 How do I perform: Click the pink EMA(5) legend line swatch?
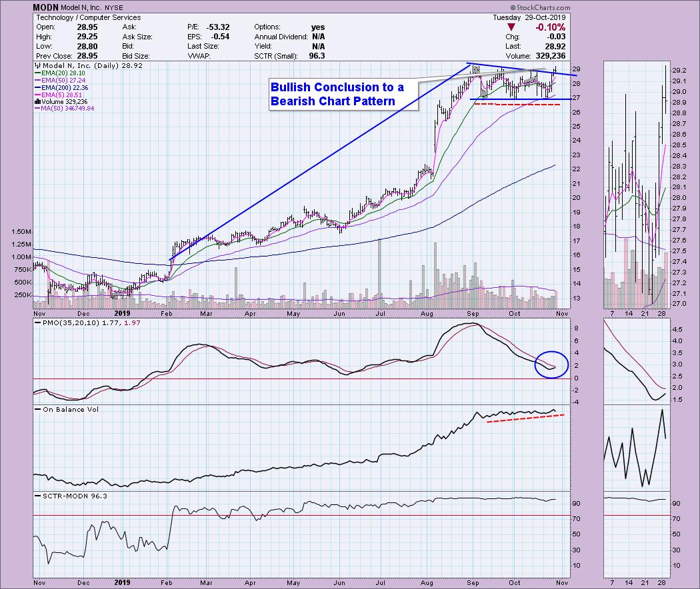[37, 95]
